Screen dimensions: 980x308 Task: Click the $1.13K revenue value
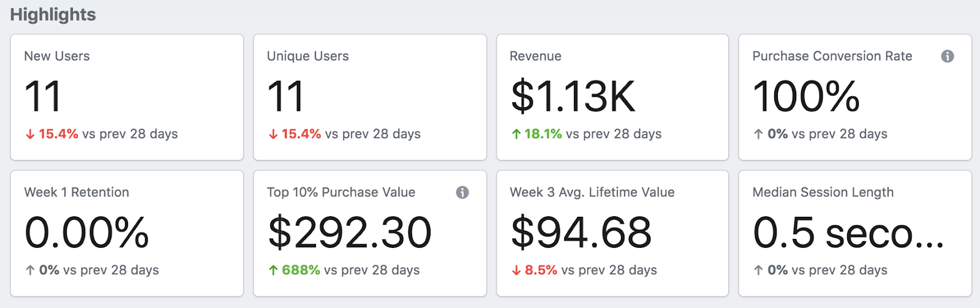pyautogui.click(x=573, y=96)
